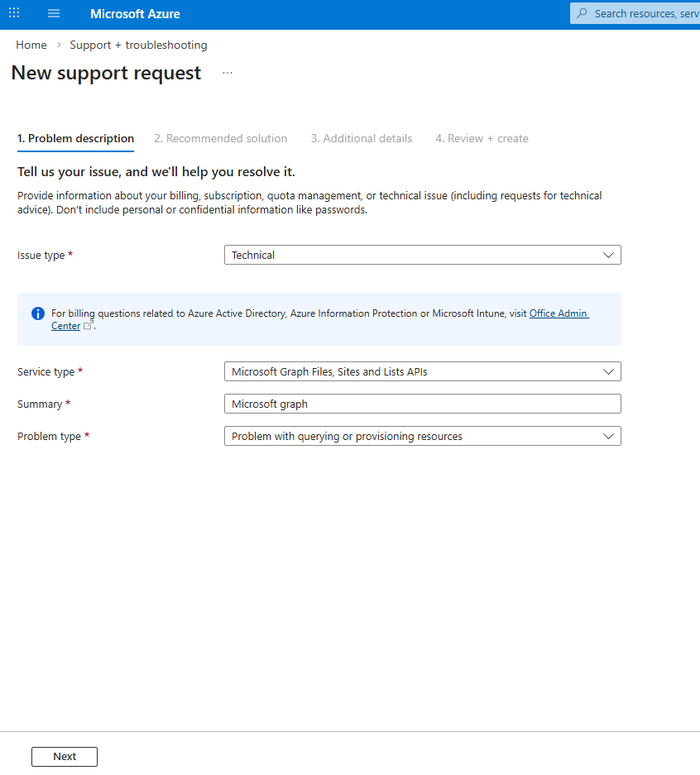Click the Microsoft Azure brand title
700x775 pixels.
[135, 14]
